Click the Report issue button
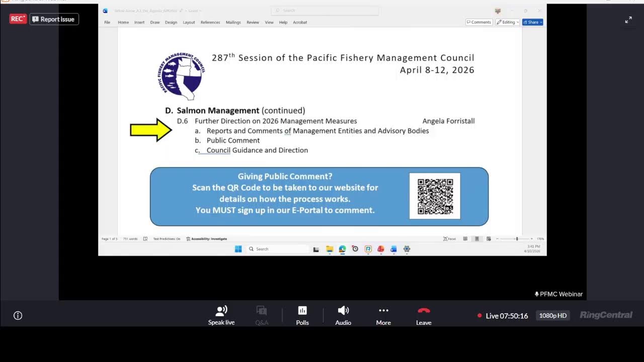The width and height of the screenshot is (644, 362). click(x=54, y=19)
